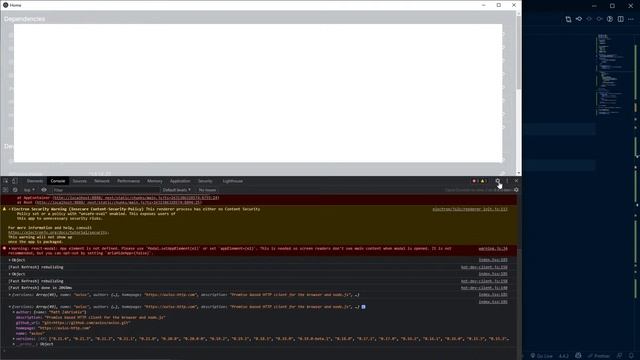Open console settings gear on the filter bar
Image resolution: width=640 pixels, height=360 pixels.
pyautogui.click(x=516, y=190)
